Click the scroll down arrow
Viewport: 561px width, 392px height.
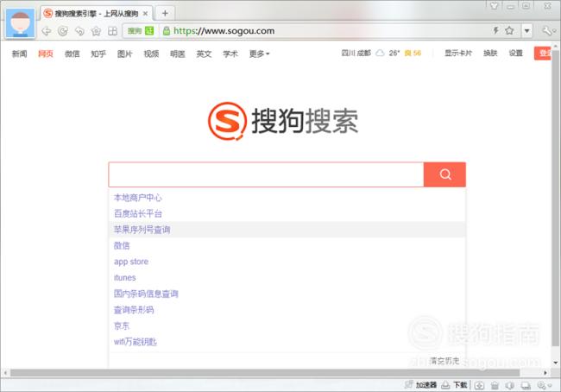[x=555, y=363]
